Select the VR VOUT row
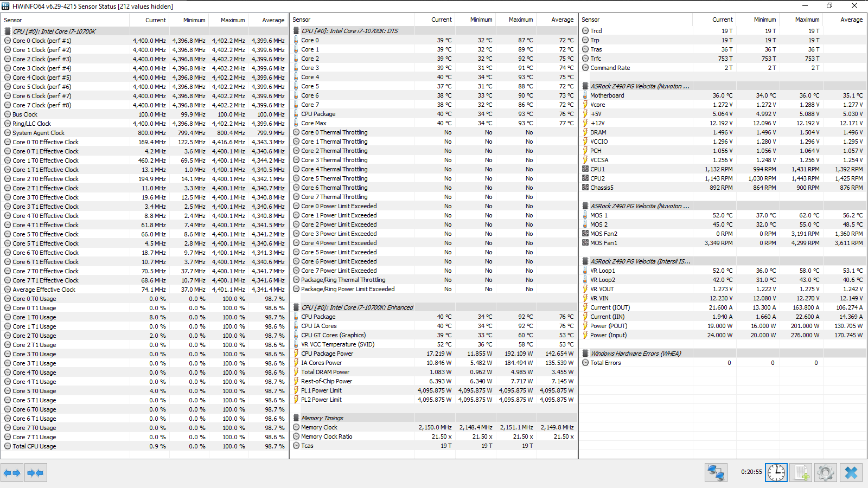The height and width of the screenshot is (488, 868). (723, 289)
